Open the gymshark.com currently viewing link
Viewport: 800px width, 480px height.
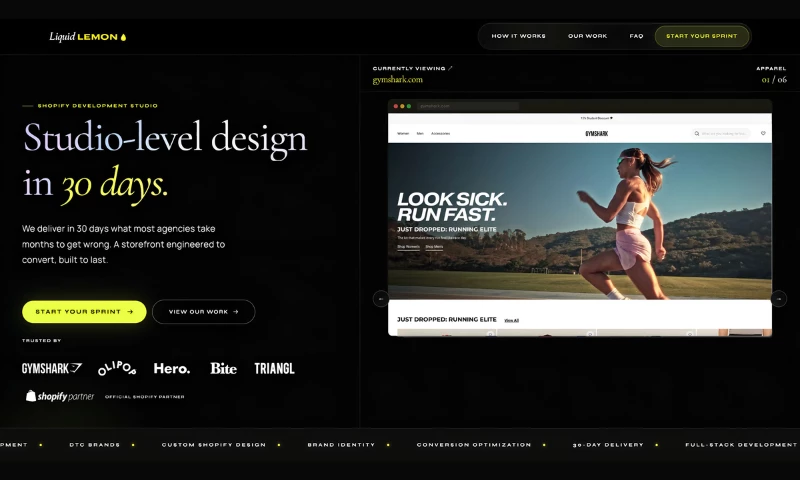click(x=397, y=80)
